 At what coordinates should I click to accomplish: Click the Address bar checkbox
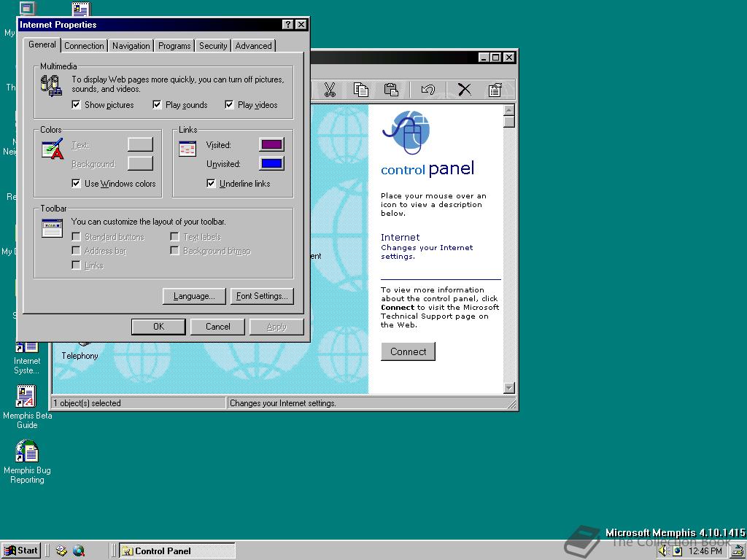tap(76, 251)
